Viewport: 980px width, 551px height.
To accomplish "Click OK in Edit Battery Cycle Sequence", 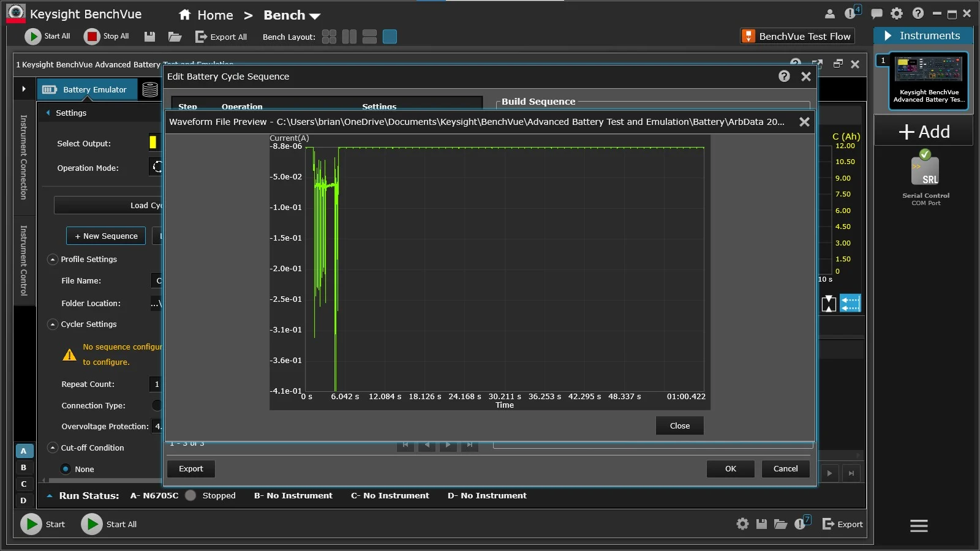I will 730,468.
